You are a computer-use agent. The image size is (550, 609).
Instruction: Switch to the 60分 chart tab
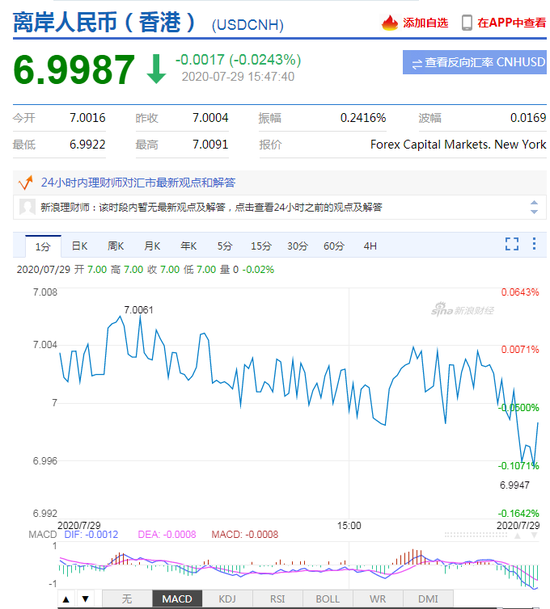(x=334, y=246)
